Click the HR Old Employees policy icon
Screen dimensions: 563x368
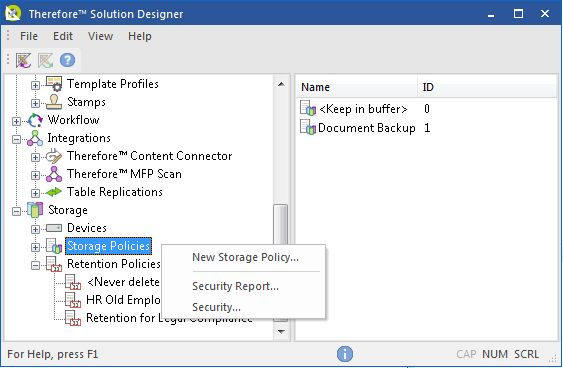point(73,300)
